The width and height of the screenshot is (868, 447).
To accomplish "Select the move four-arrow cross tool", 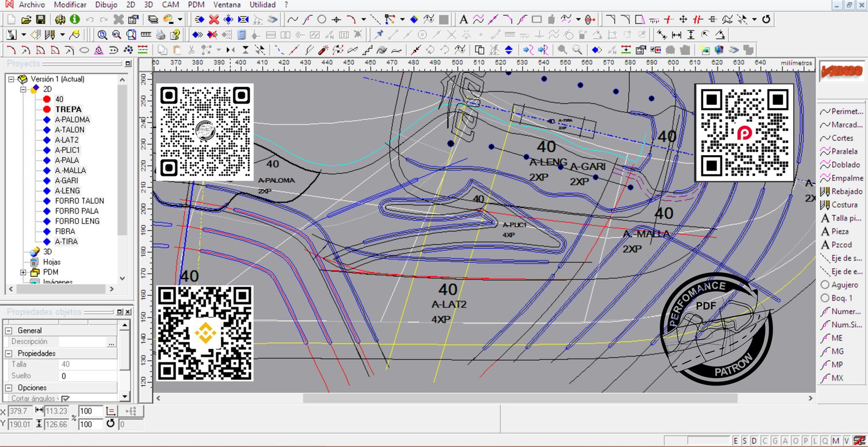I will (x=683, y=19).
